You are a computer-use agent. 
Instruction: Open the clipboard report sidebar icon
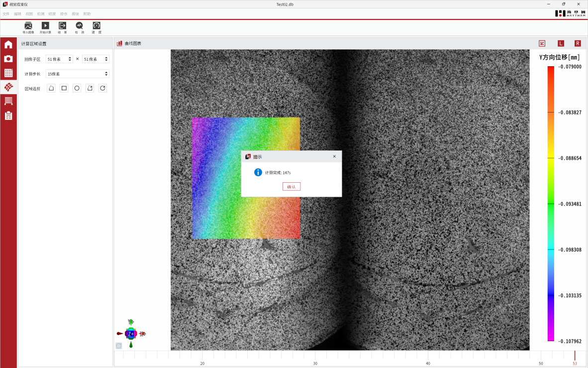coord(8,116)
